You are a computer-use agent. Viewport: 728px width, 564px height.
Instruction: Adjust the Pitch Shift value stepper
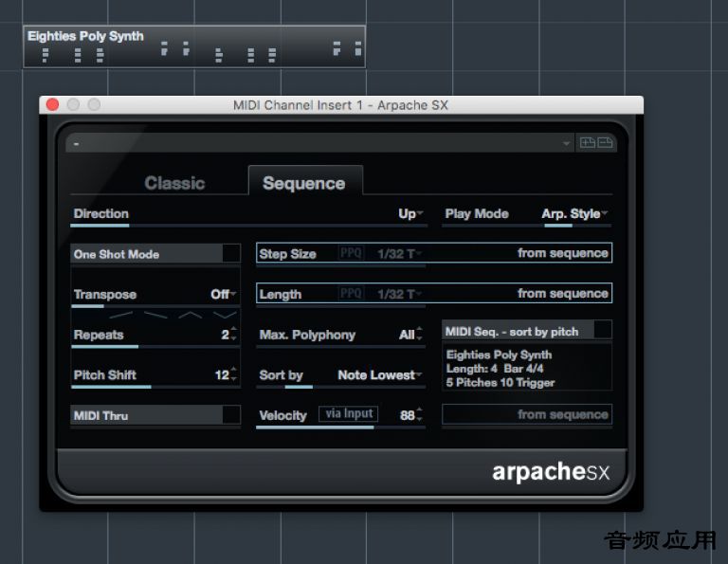coord(233,374)
